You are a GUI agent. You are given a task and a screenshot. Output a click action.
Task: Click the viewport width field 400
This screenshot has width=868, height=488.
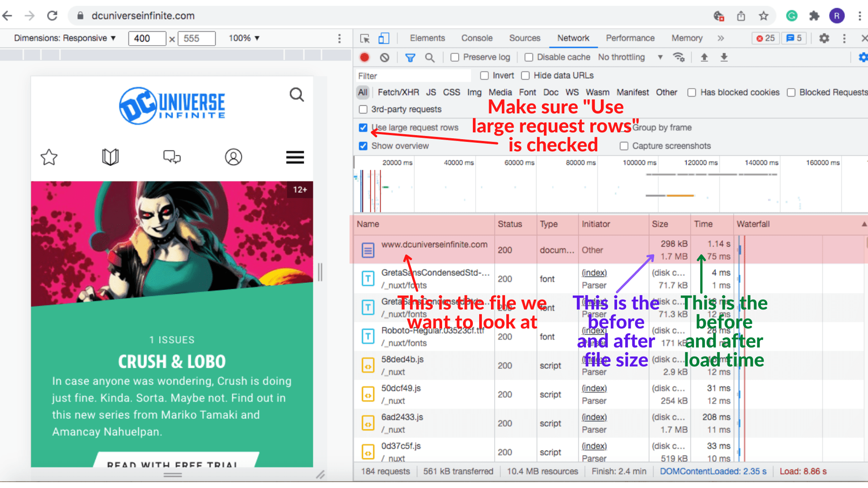click(147, 38)
